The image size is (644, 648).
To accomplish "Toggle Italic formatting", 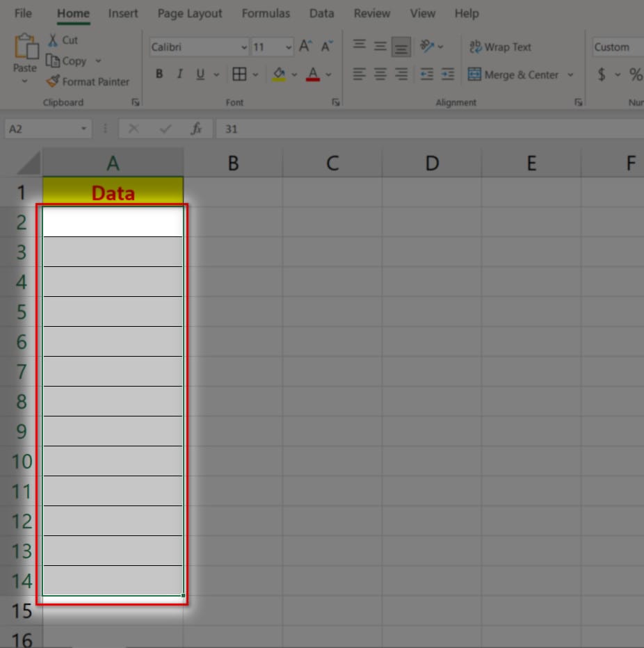I will coord(179,74).
